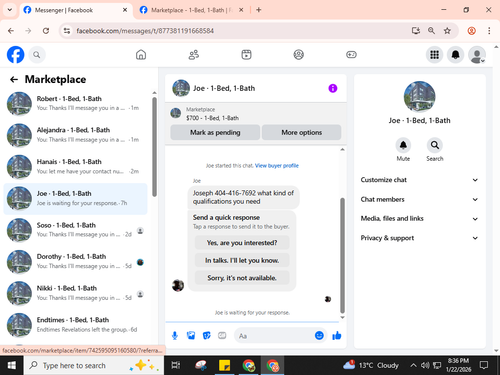The width and height of the screenshot is (500, 375).
Task: Click the Windows taskbar search box
Action: (x=94, y=366)
